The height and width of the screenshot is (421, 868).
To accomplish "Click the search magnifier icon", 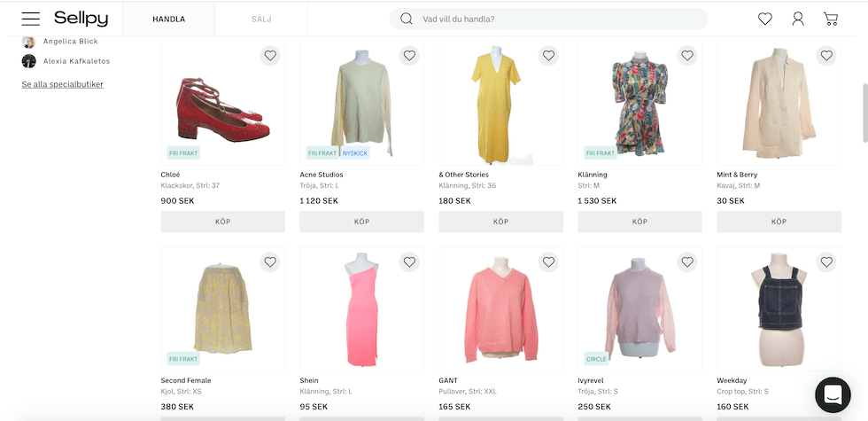I will click(x=407, y=19).
